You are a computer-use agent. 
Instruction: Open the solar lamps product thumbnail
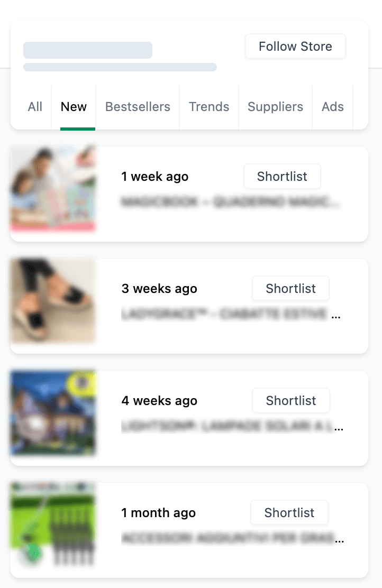[53, 413]
